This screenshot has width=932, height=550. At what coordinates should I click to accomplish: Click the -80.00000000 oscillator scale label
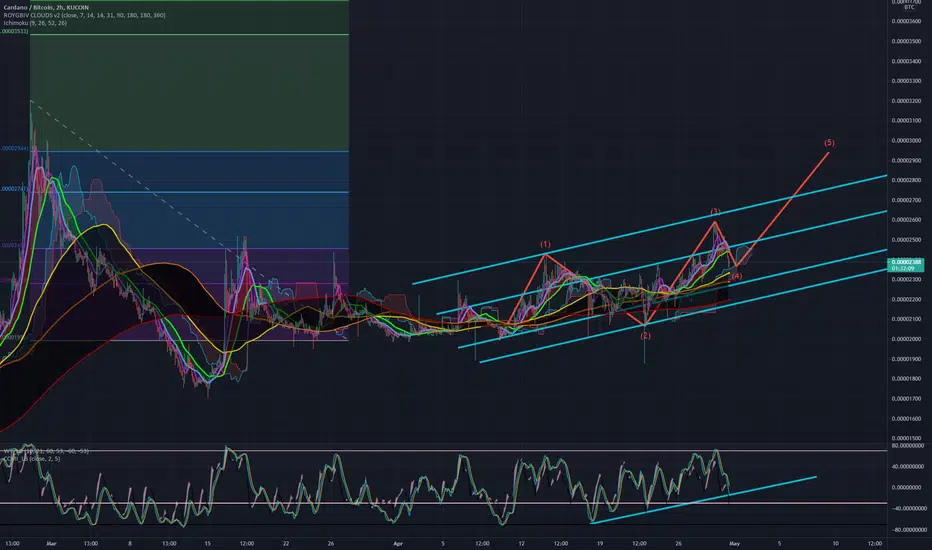click(908, 530)
